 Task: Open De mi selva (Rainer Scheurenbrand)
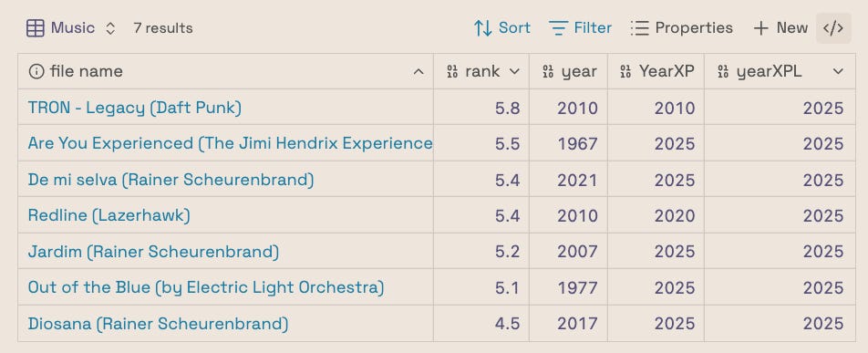coord(171,180)
